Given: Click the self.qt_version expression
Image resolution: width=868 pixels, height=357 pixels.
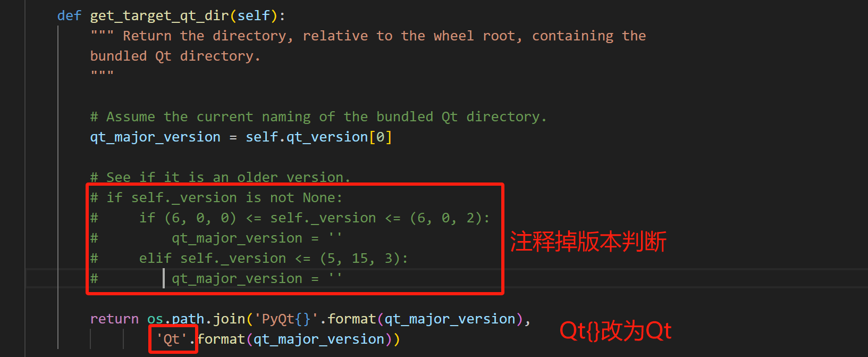Looking at the screenshot, I should point(307,137).
